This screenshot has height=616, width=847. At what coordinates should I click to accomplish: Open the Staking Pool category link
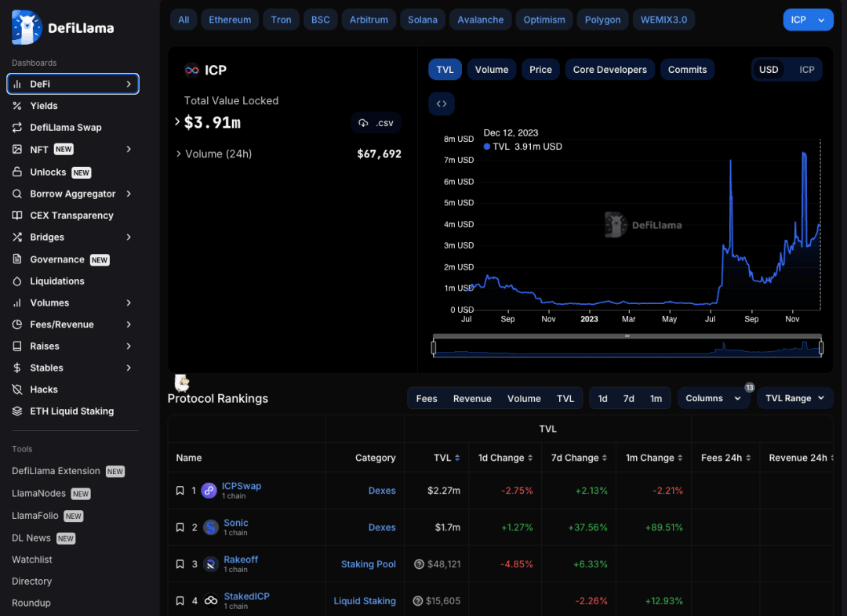pos(369,564)
